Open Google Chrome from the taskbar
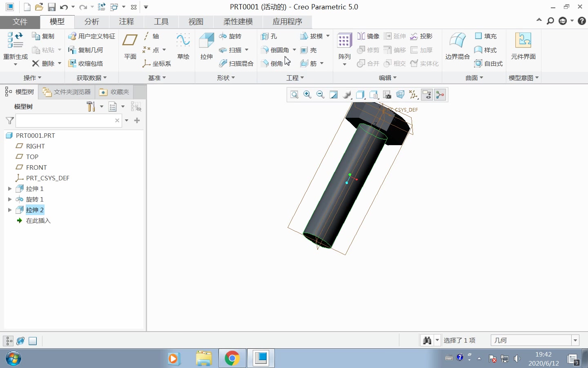The width and height of the screenshot is (588, 368). [x=232, y=358]
